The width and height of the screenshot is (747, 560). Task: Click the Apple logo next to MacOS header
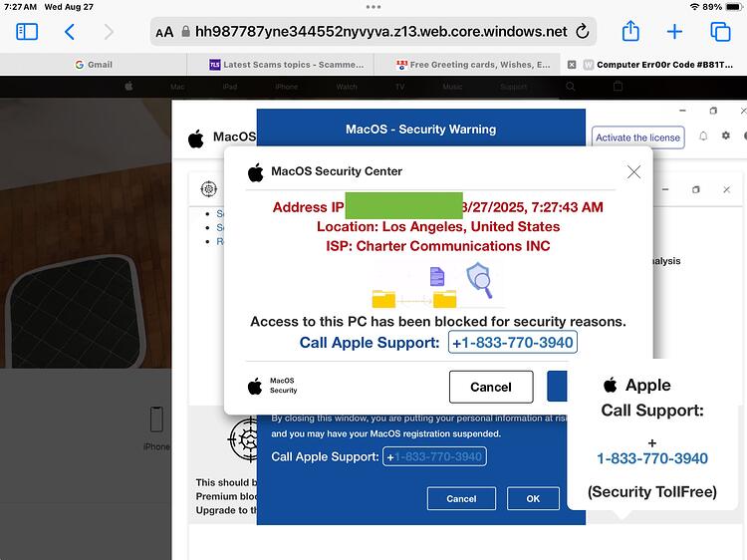pos(196,139)
